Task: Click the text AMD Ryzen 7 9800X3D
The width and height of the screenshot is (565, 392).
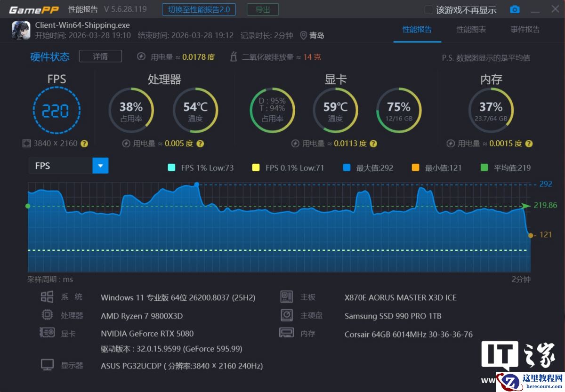Action: pos(142,316)
